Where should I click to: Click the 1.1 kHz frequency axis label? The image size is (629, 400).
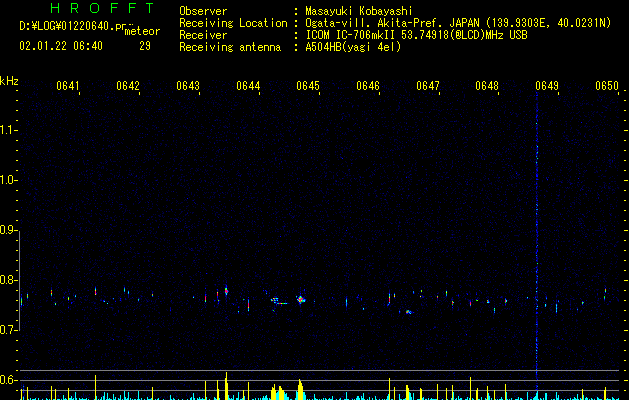tap(8, 130)
